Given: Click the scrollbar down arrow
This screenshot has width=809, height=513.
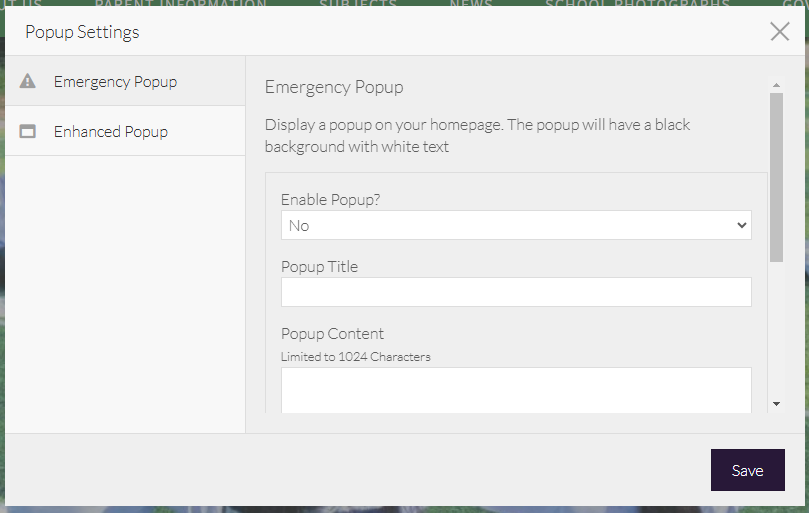Looking at the screenshot, I should pos(776,404).
